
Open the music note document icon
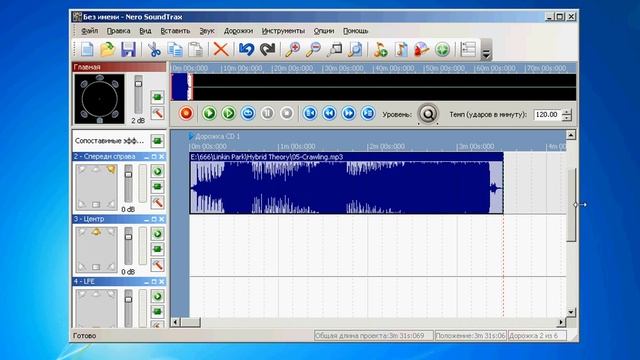click(401, 49)
